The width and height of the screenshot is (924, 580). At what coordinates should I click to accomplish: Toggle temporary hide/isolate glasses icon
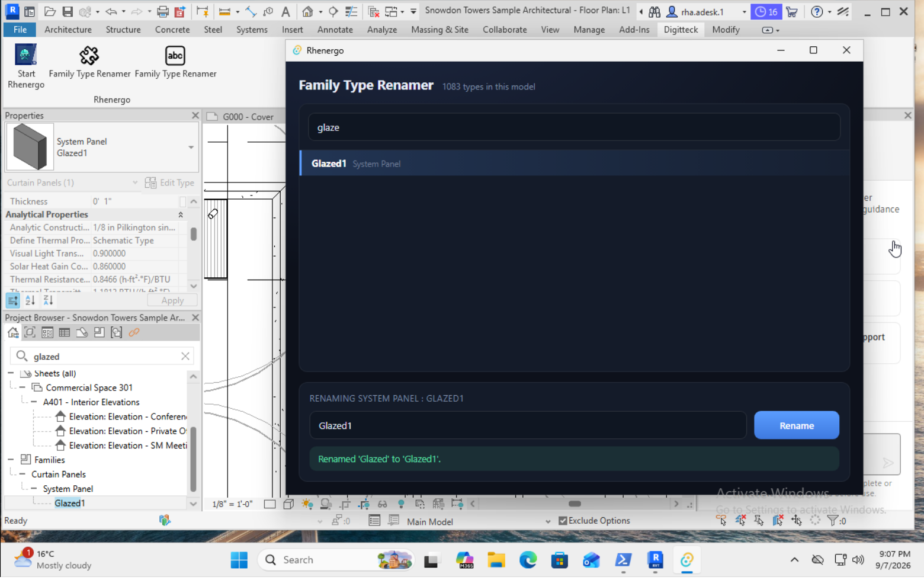coord(383,504)
